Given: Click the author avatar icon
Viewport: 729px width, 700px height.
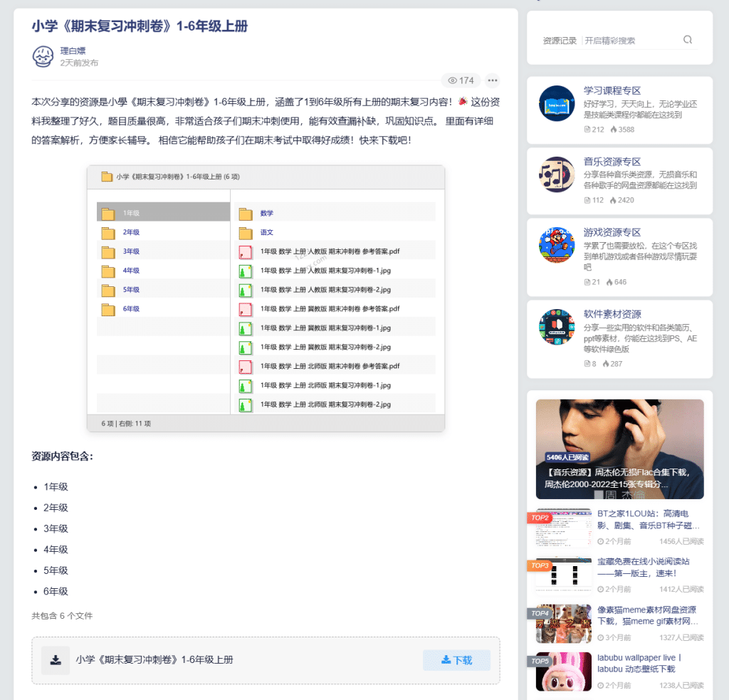Looking at the screenshot, I should pyautogui.click(x=43, y=57).
